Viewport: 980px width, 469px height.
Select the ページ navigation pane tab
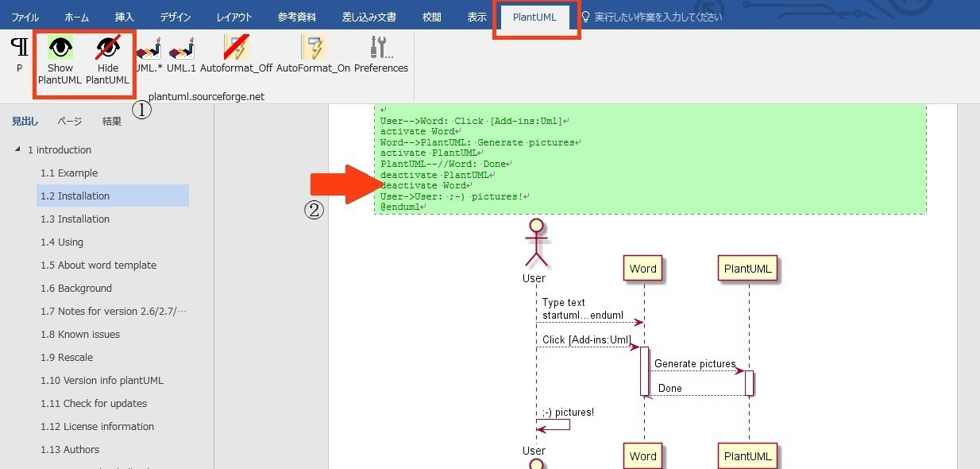click(x=70, y=122)
